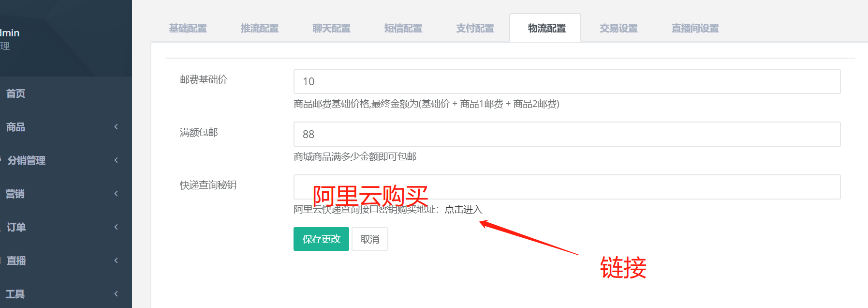This screenshot has width=868, height=308.
Task: Expand the 工具 sidebar chevron
Action: click(116, 294)
